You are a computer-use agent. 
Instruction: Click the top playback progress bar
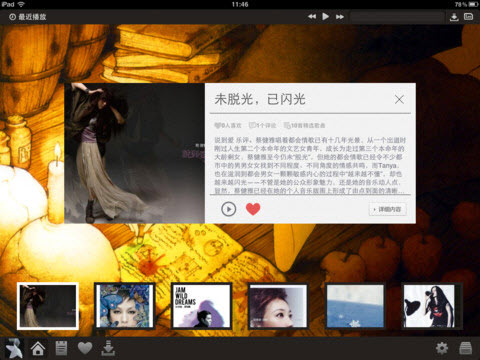(x=397, y=17)
